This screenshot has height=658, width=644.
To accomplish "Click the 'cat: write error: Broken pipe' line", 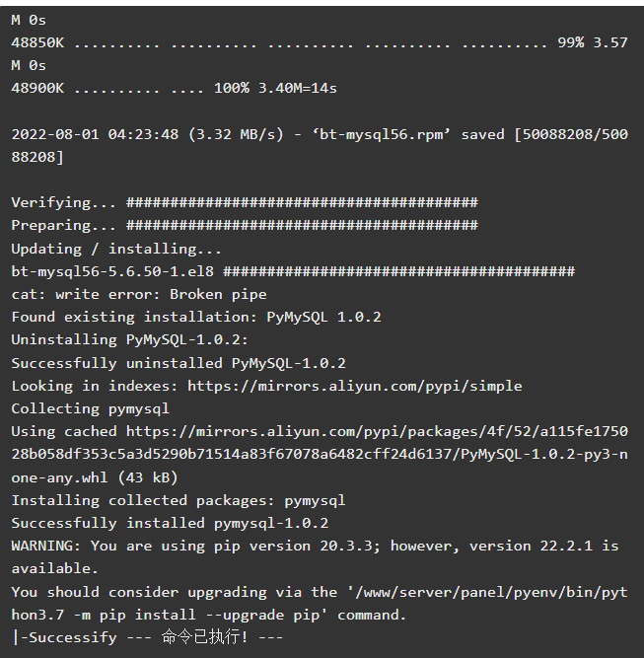I will [x=139, y=294].
